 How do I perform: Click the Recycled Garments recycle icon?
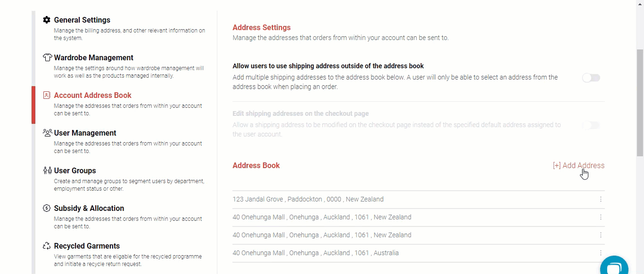(x=47, y=246)
